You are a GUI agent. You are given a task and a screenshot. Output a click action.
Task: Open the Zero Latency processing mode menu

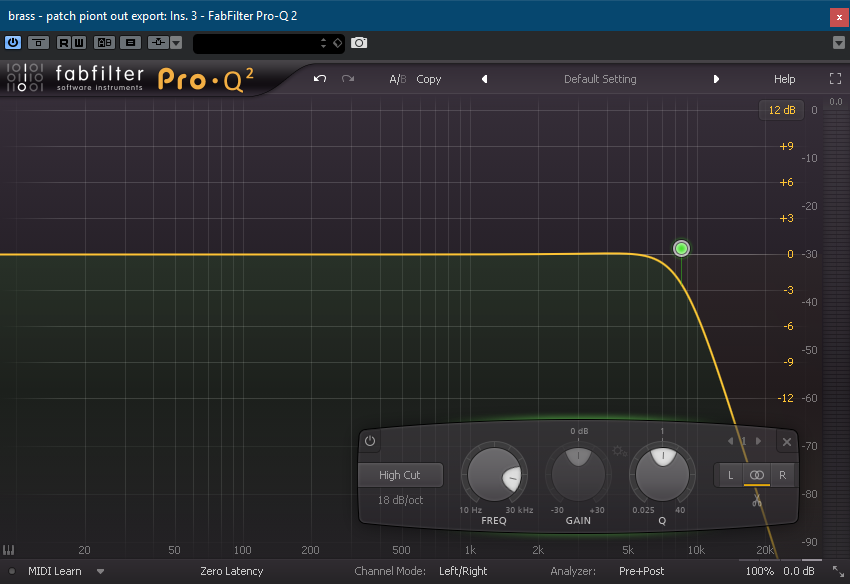tap(231, 571)
